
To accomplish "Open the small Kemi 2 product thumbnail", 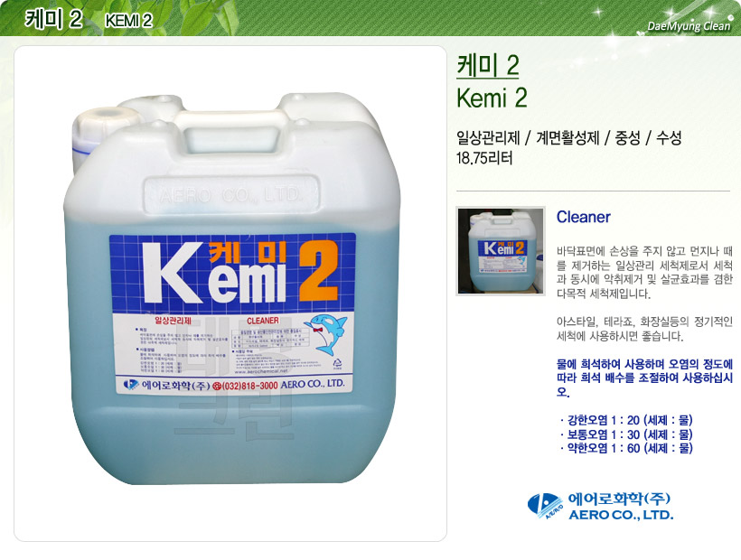I will pyautogui.click(x=501, y=251).
